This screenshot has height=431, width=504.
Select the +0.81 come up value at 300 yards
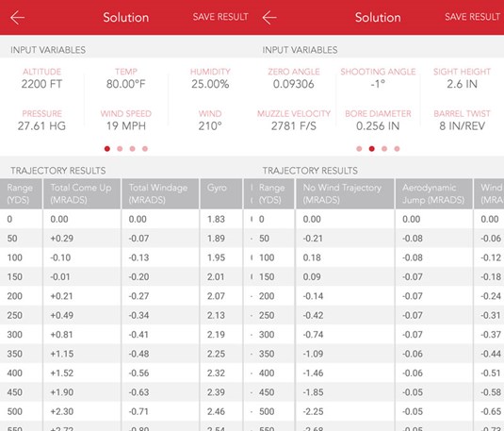[62, 335]
